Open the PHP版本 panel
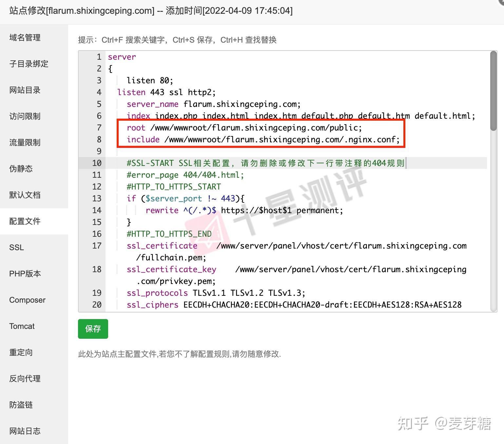The width and height of the screenshot is (504, 444). [x=25, y=273]
